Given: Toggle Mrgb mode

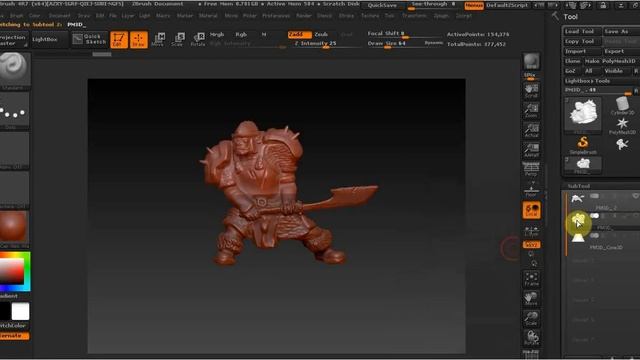Looking at the screenshot, I should click(217, 35).
